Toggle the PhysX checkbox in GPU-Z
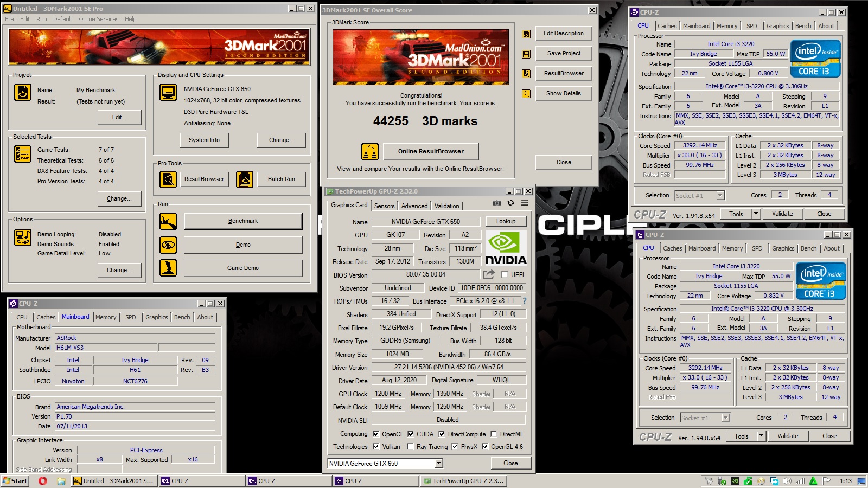Screen dimensions: 868x488 point(455,447)
